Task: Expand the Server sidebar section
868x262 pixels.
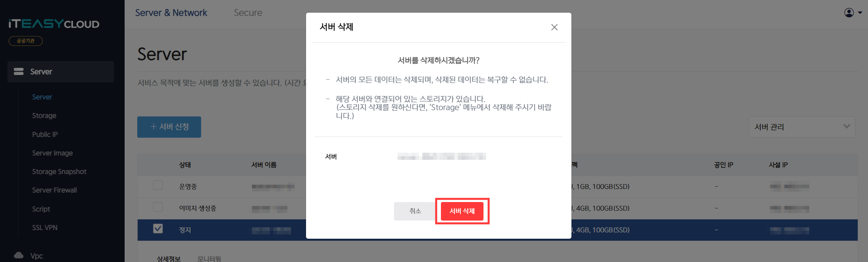Action: click(61, 71)
